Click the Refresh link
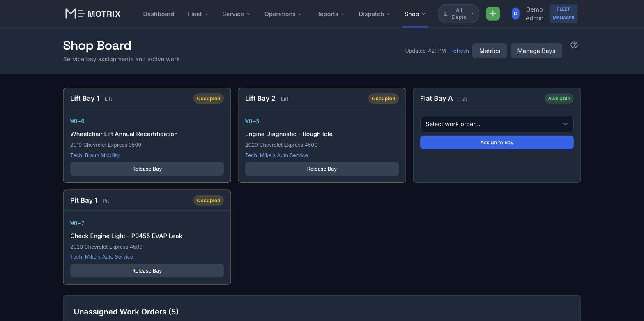This screenshot has height=321, width=644. coord(459,51)
